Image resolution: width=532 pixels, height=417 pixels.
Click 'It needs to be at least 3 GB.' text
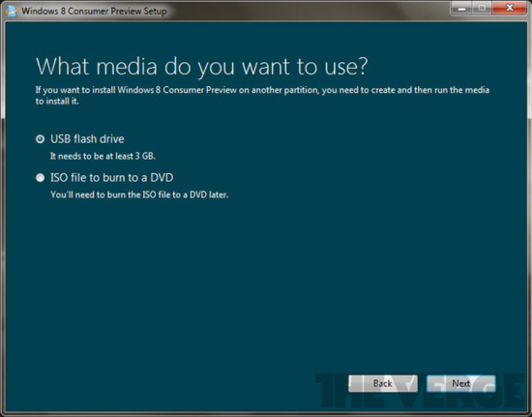103,156
